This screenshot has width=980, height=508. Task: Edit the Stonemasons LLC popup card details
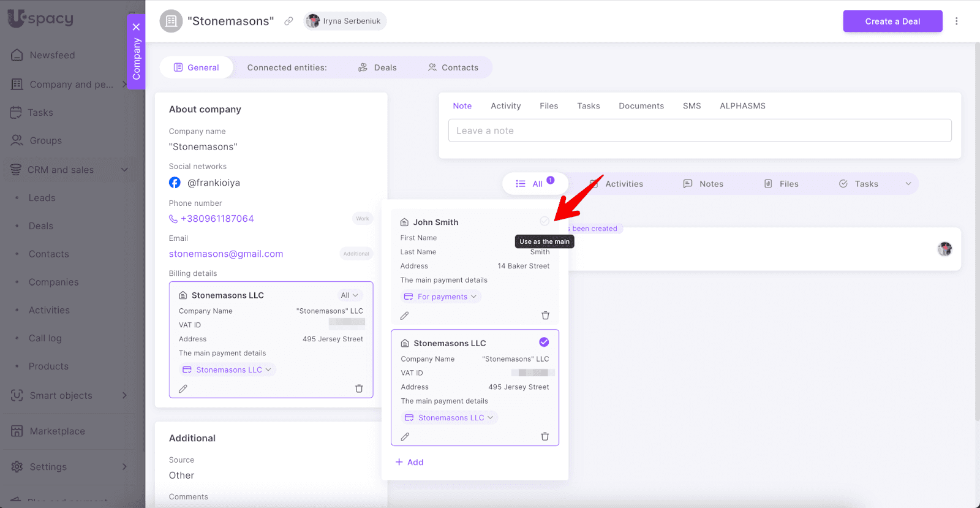click(x=405, y=436)
